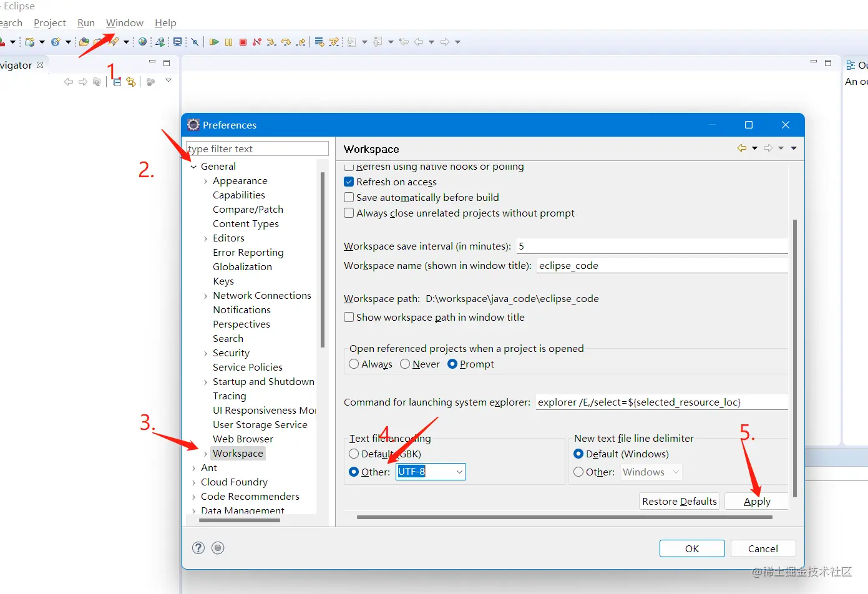Click the Workspace name input field

click(x=662, y=265)
